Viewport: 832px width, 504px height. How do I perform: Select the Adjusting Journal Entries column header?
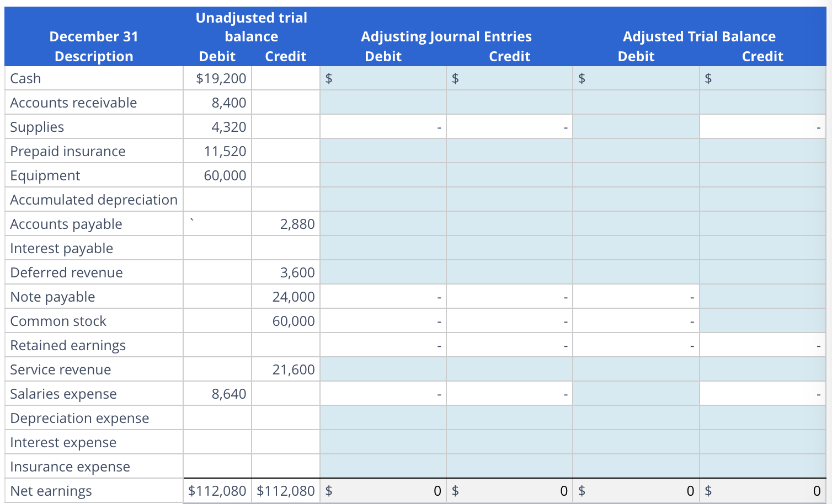(x=446, y=36)
